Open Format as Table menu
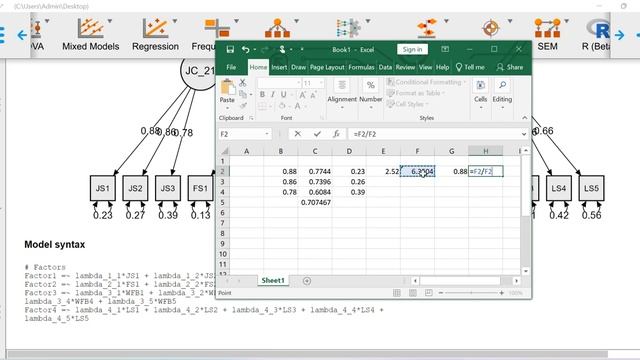 coord(416,93)
